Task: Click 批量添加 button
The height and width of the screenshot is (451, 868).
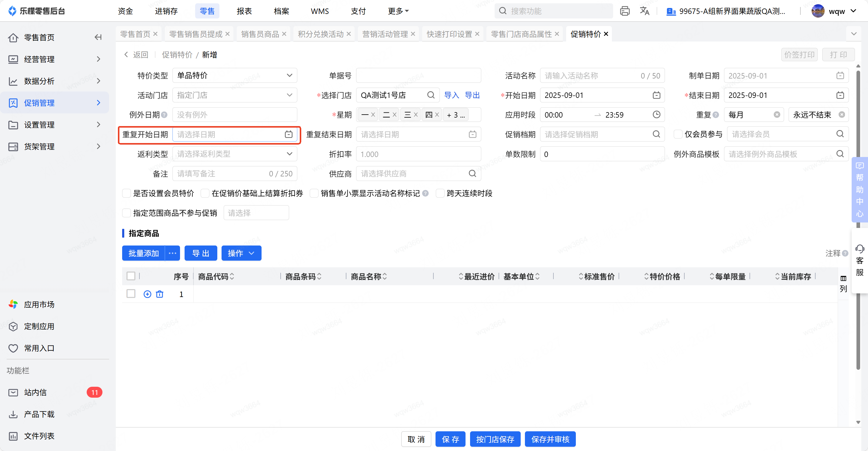Action: (x=144, y=253)
